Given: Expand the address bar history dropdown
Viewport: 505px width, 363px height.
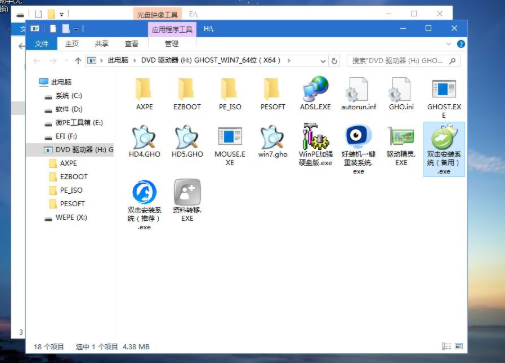Looking at the screenshot, I should 323,61.
